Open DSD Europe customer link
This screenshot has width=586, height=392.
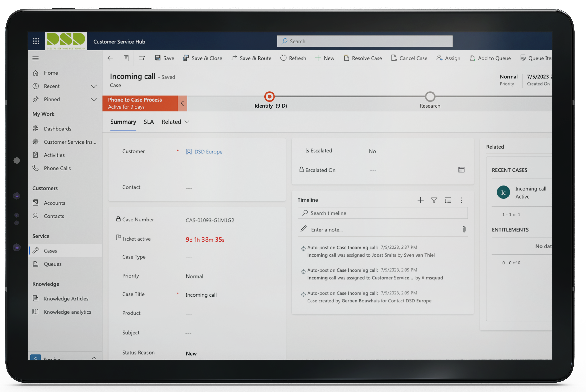pyautogui.click(x=208, y=152)
